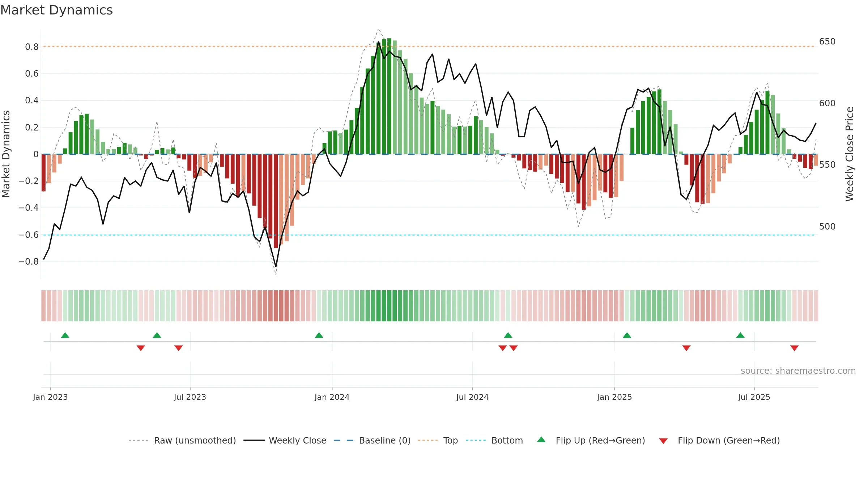Select the green flip-up marker just after Jan 2025
Viewport: 868px width, 488px height.
627,335
